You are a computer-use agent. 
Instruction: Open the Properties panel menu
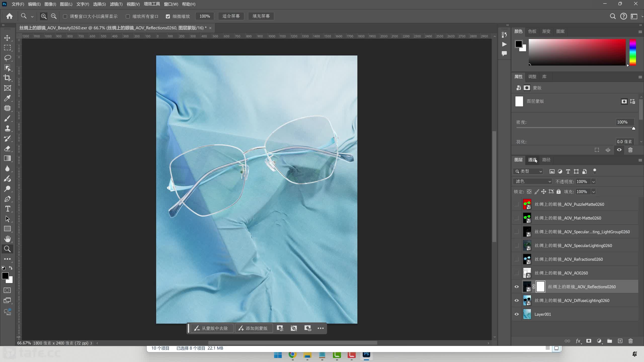click(640, 77)
